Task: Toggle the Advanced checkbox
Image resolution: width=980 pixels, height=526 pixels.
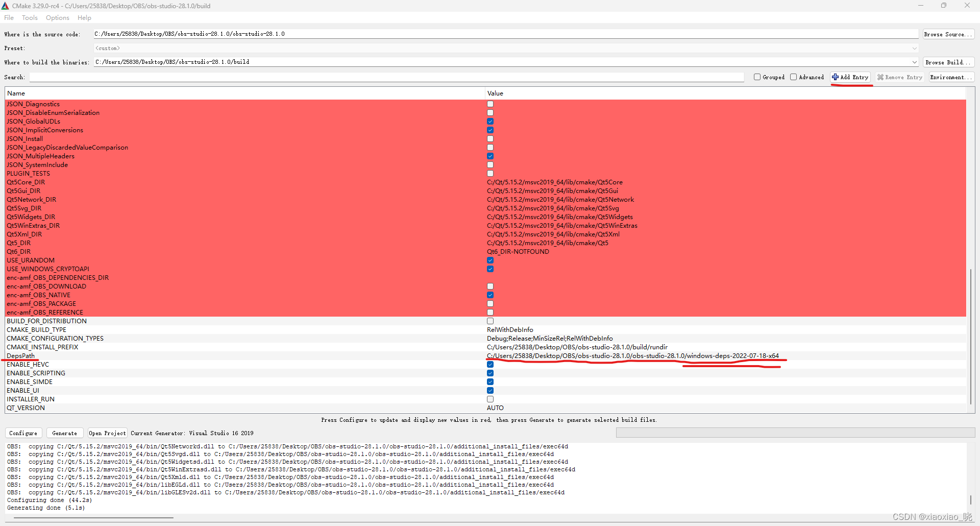Action: click(794, 77)
